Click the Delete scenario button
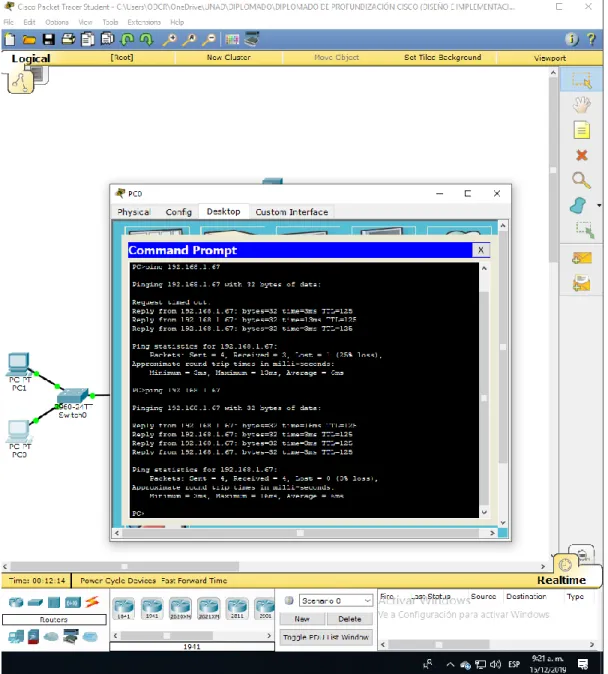Screen dimensions: 608x674 (x=350, y=619)
